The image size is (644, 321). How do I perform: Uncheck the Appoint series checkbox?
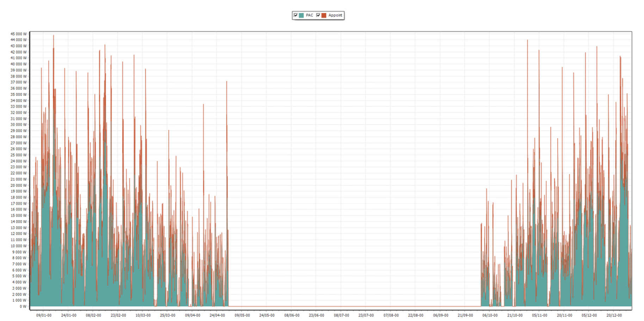318,15
